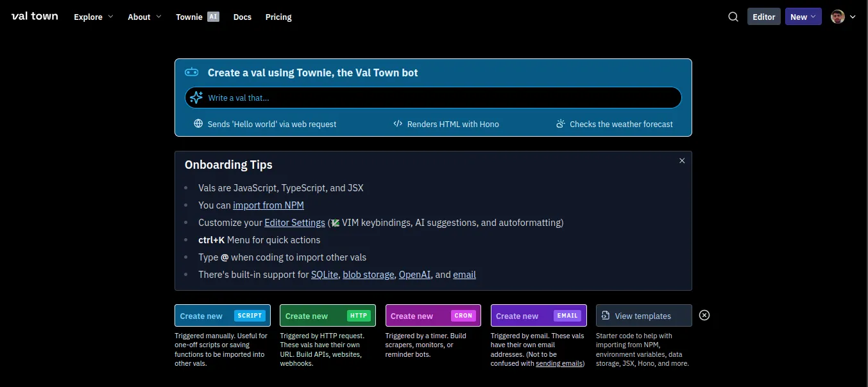Viewport: 868px width, 387px height.
Task: Follow the import from NPM link
Action: (268, 205)
